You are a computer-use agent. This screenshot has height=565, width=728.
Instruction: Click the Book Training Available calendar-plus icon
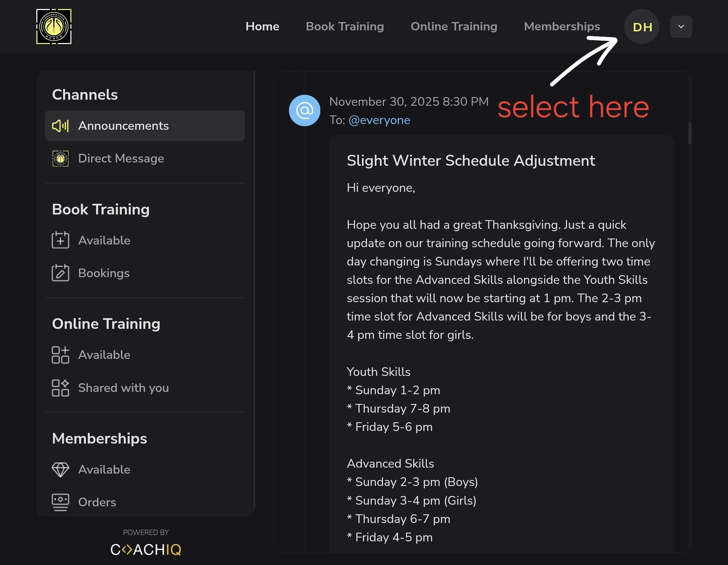60,240
